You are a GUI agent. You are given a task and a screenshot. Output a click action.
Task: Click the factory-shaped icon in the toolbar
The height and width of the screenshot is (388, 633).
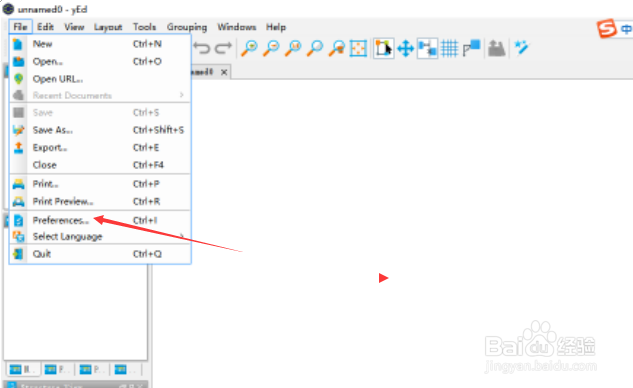click(497, 48)
